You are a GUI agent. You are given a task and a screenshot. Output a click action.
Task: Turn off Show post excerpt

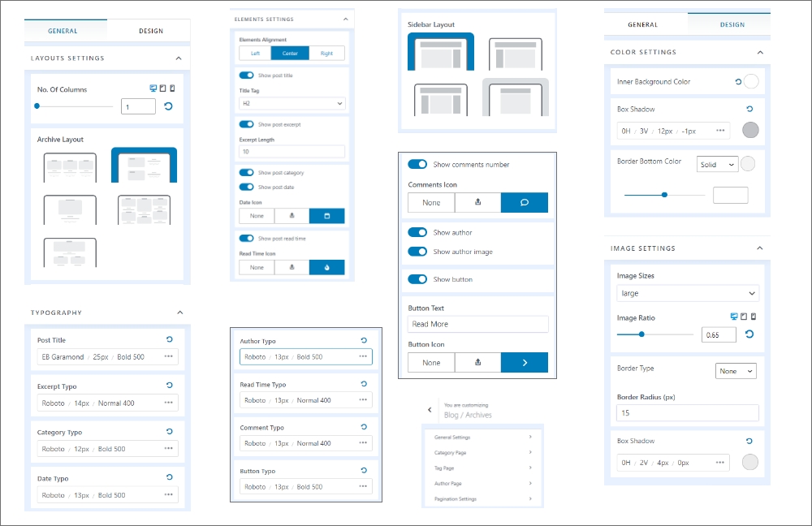pyautogui.click(x=247, y=125)
